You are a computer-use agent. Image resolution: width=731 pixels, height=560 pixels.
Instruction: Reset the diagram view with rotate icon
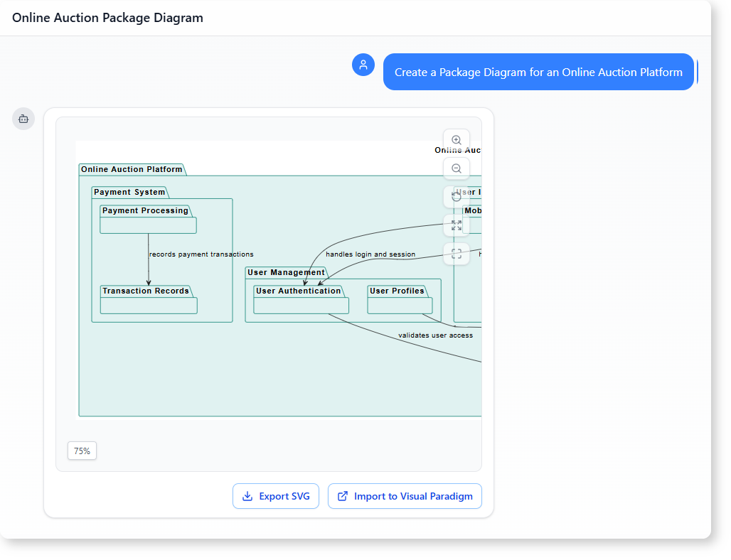tap(457, 197)
